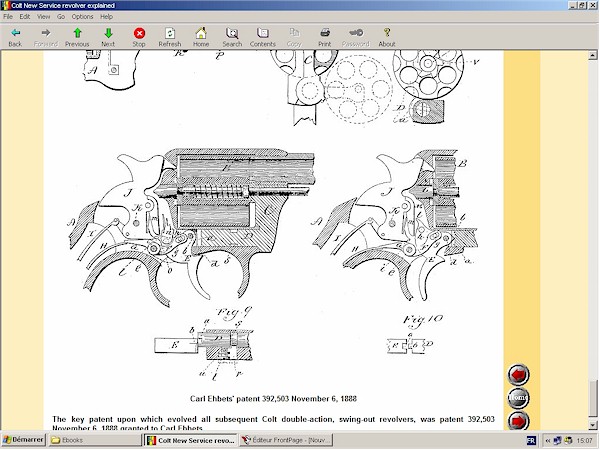Click the left revolver mechanism diagram

point(191,228)
